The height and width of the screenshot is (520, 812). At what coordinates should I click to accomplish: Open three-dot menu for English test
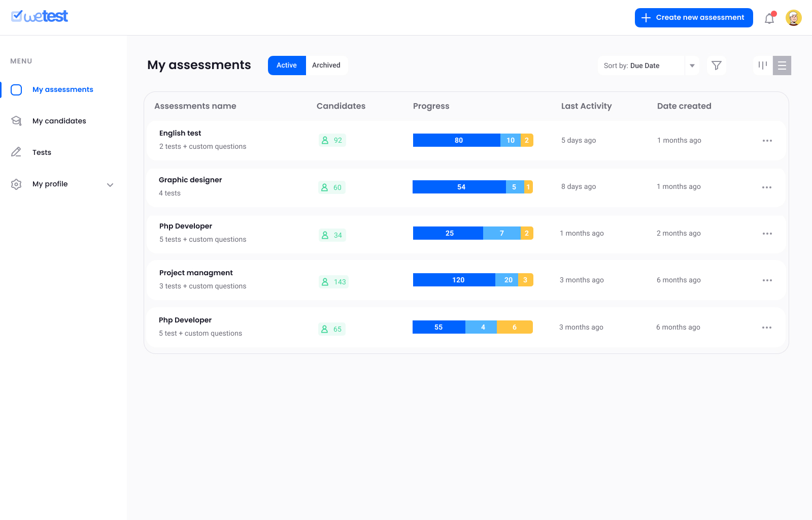coord(767,141)
